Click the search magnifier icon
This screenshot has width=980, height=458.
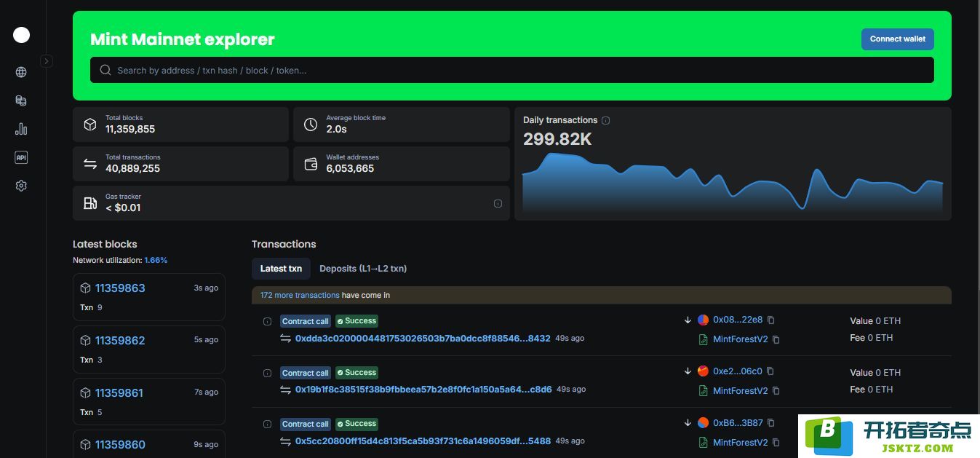tap(105, 70)
